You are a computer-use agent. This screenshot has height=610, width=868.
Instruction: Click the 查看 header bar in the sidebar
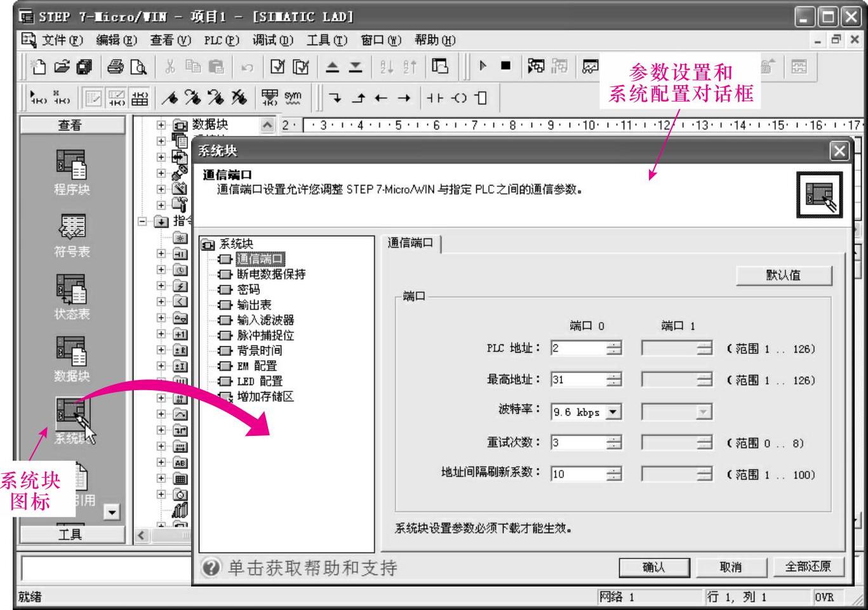(x=71, y=125)
